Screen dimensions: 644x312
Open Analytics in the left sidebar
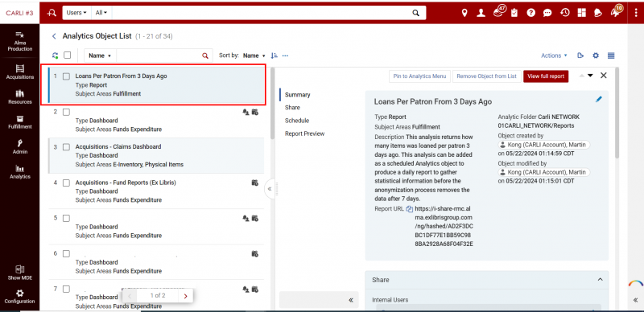point(19,171)
